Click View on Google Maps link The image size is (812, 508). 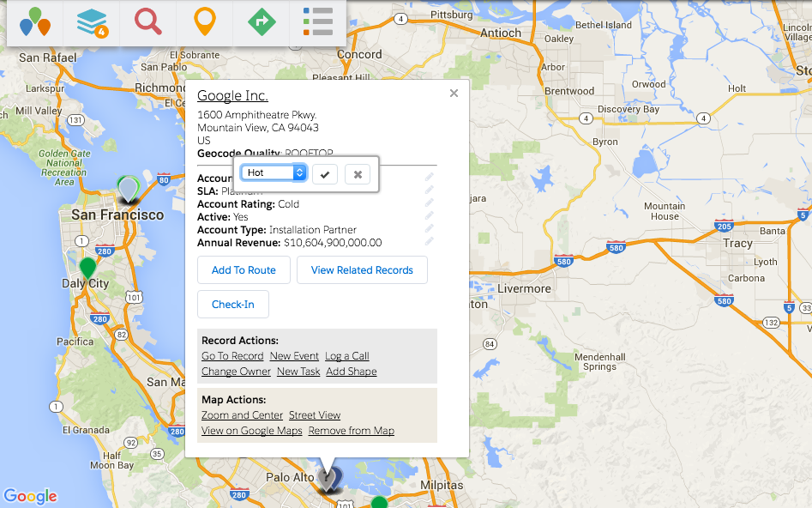pyautogui.click(x=252, y=431)
